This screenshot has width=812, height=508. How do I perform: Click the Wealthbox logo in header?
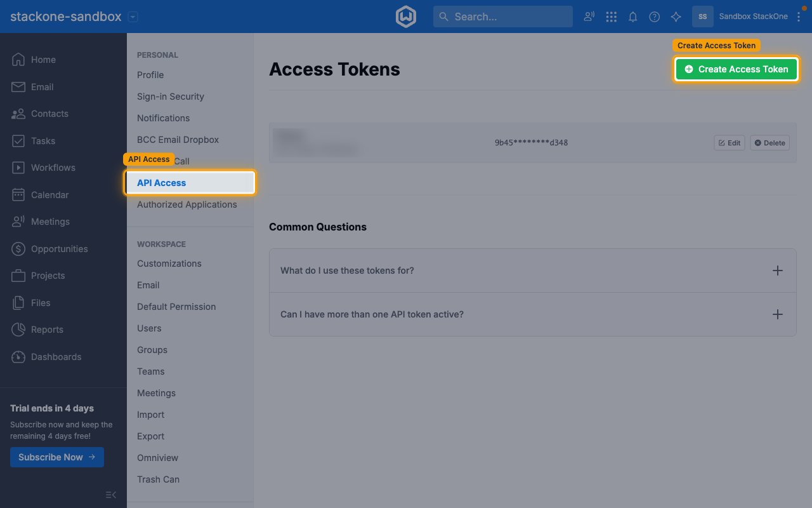pyautogui.click(x=406, y=17)
